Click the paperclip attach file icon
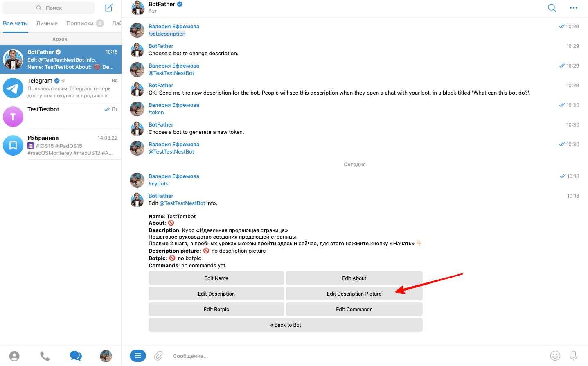The height and width of the screenshot is (366, 588). pos(158,356)
